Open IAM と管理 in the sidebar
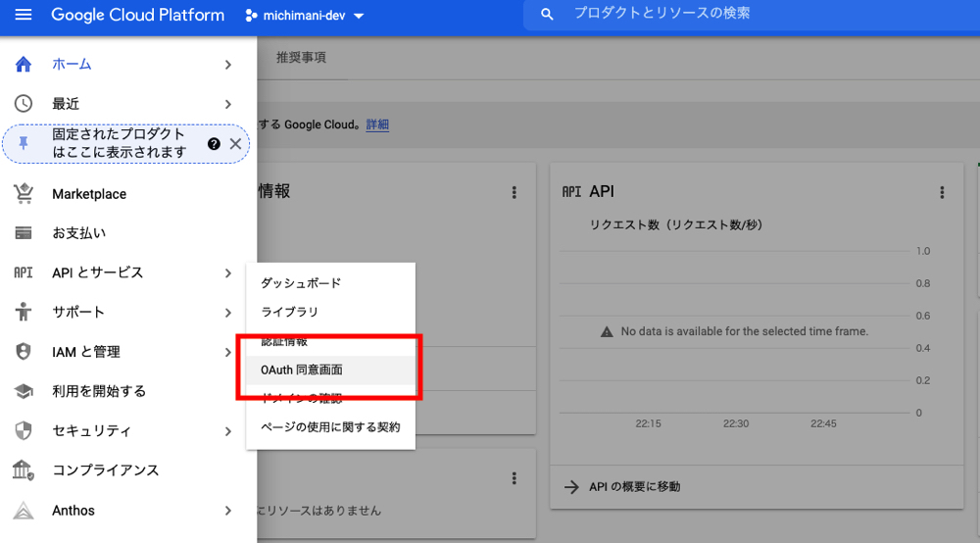This screenshot has width=980, height=543. (x=86, y=352)
